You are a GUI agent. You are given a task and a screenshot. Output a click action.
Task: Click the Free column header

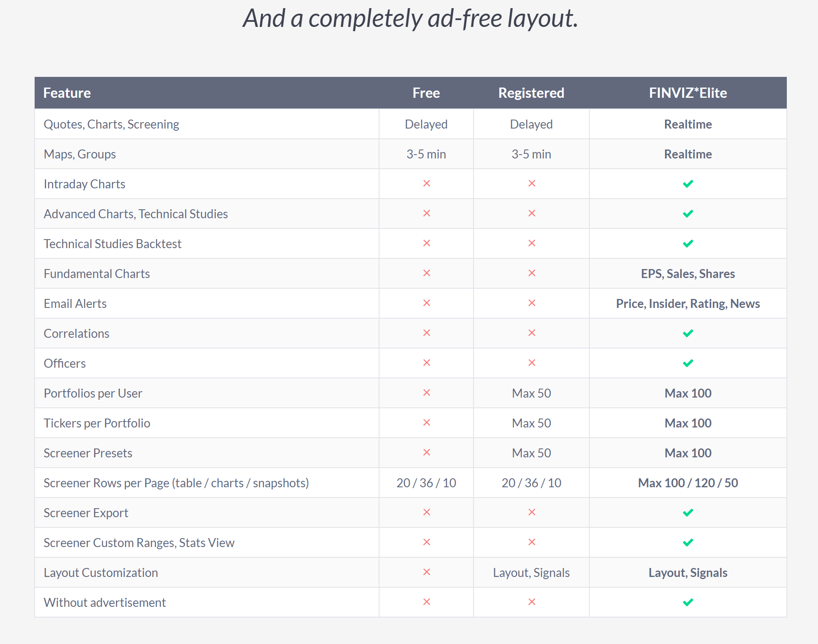[426, 93]
